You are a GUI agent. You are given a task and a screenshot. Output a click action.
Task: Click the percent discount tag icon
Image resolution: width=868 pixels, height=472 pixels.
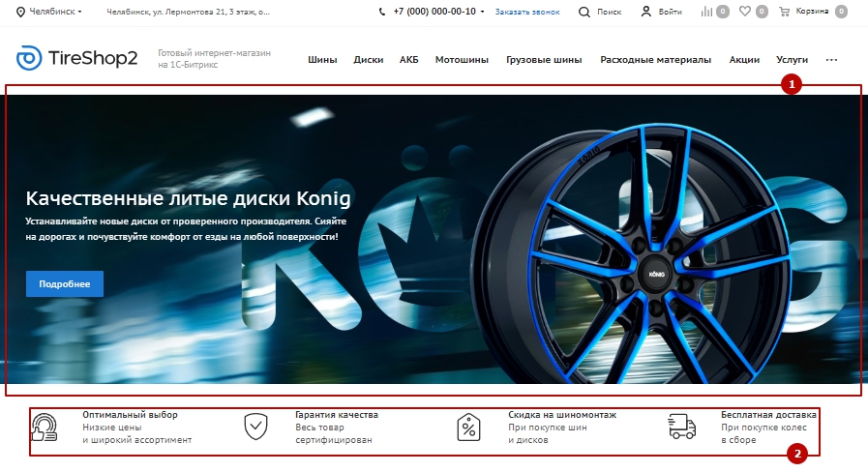coord(468,428)
